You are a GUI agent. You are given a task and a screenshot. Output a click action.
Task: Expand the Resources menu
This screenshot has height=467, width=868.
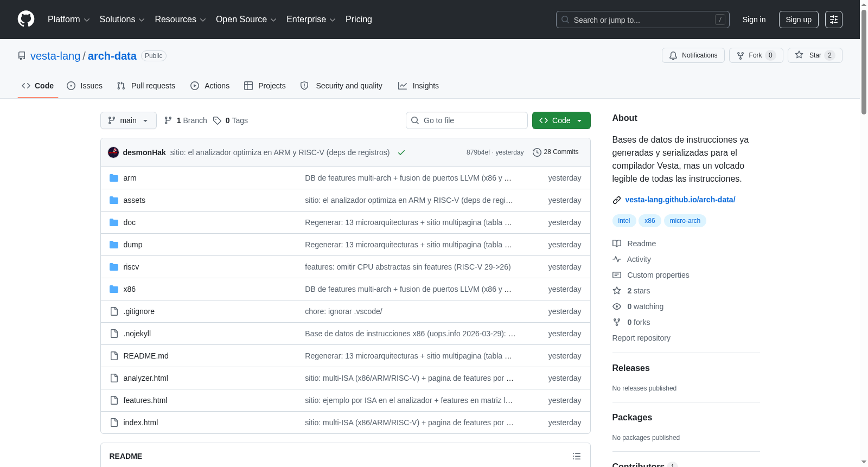(180, 20)
